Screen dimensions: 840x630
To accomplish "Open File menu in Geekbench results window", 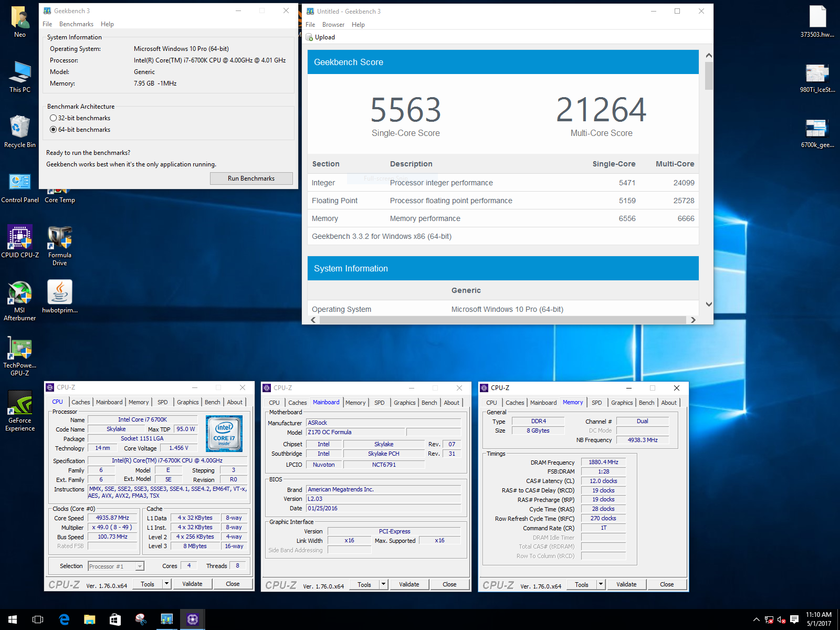I will pos(310,25).
